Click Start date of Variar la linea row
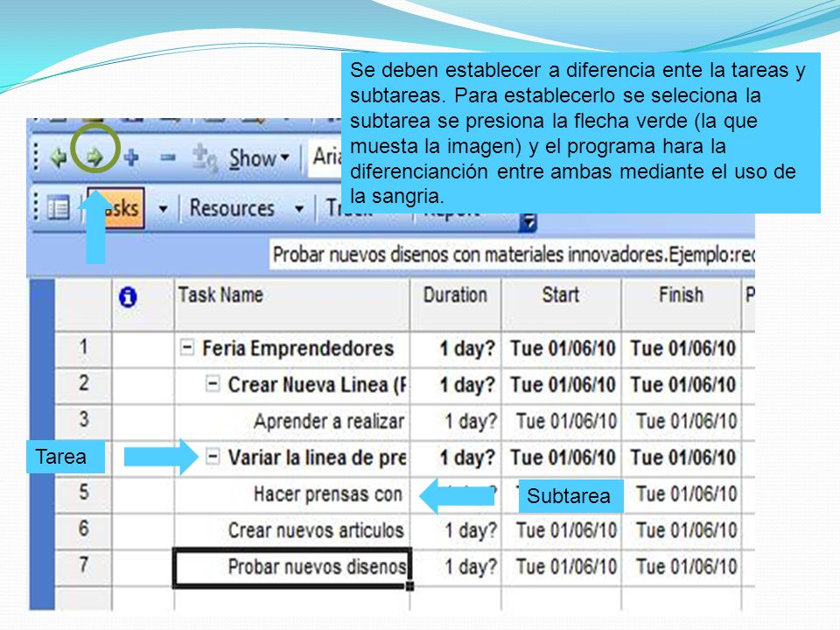This screenshot has width=840, height=630. [x=563, y=458]
